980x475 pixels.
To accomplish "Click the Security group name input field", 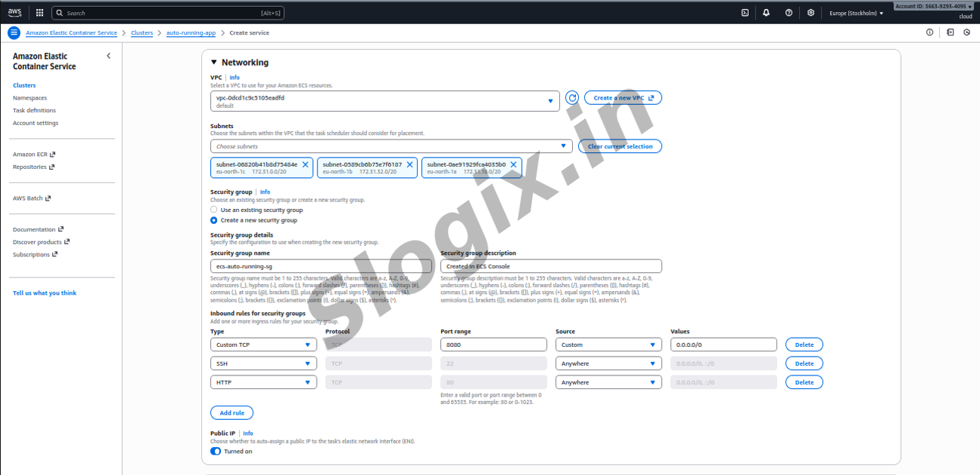I will click(321, 266).
